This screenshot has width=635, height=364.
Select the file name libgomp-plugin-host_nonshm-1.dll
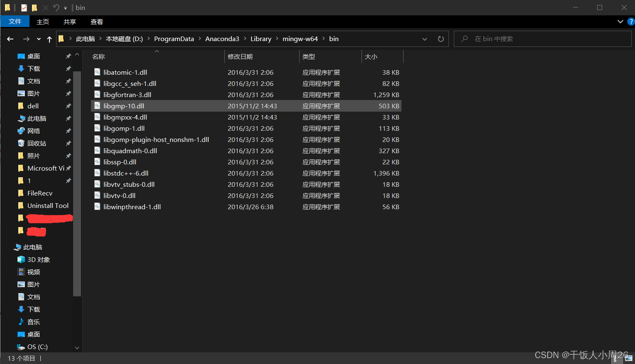point(156,139)
